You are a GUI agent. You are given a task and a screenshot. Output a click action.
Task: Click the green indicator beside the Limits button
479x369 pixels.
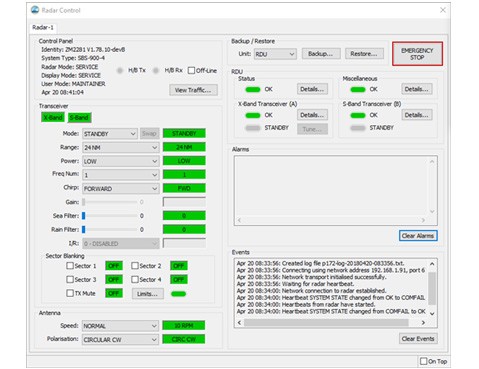[178, 294]
